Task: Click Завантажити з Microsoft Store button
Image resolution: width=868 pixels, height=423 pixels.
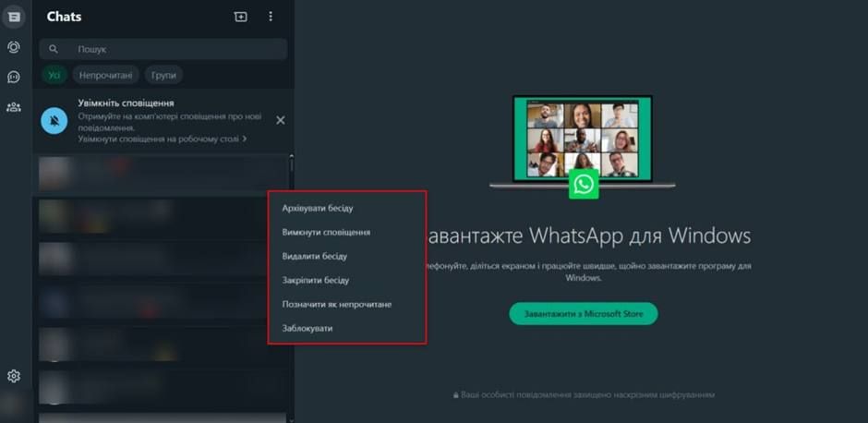Action: 583,314
